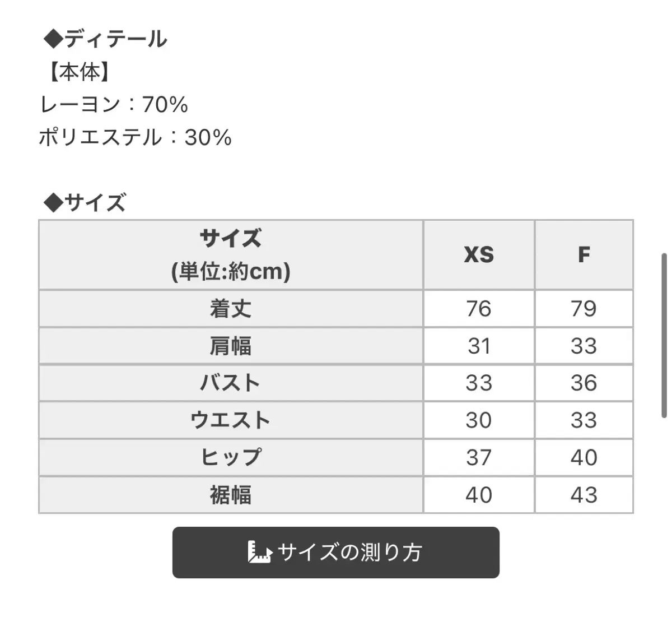Select the F column header
The image size is (672, 617).
point(584,255)
